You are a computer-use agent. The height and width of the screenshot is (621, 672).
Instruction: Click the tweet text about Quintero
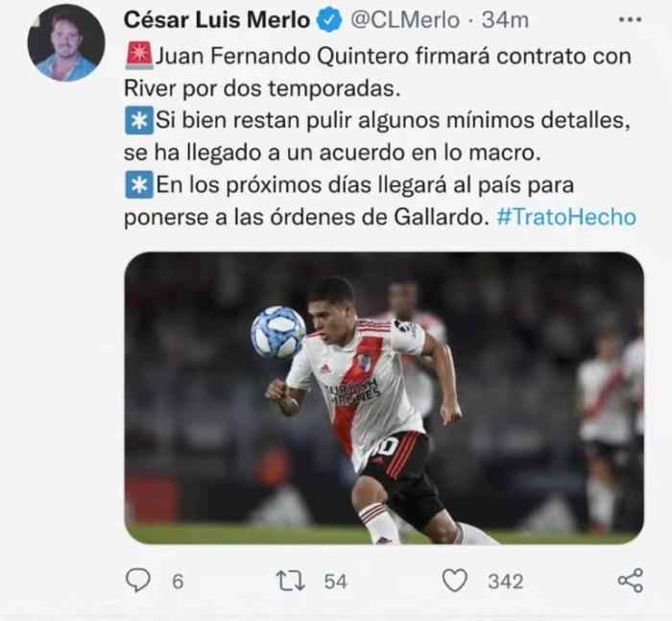[x=380, y=136]
